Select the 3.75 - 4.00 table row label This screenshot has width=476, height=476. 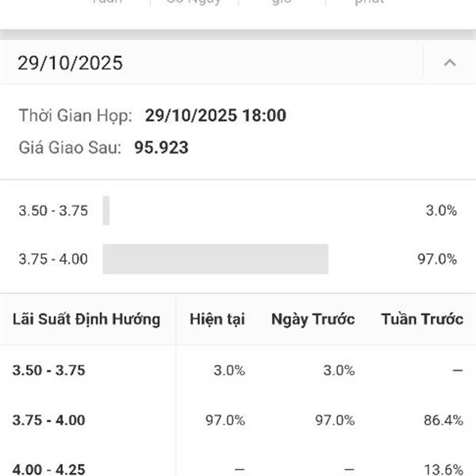tap(49, 420)
